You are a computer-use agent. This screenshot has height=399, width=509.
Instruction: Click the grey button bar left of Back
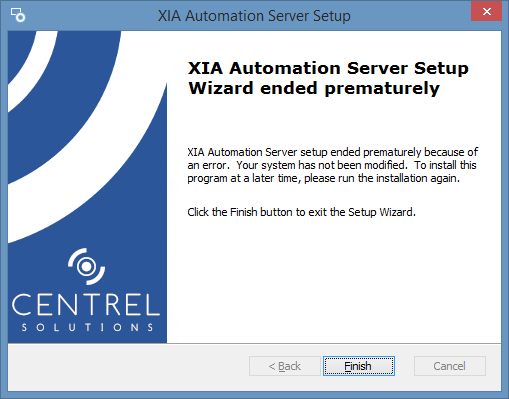pos(128,366)
